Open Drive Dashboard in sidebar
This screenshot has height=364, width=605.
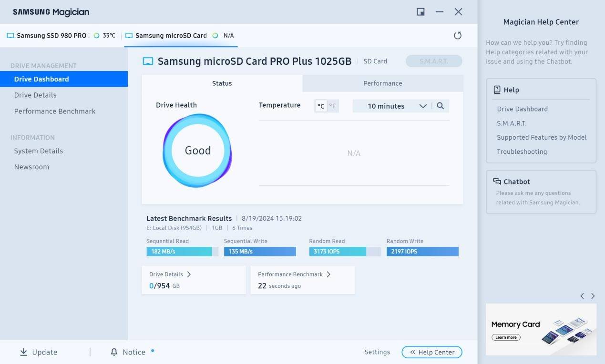pyautogui.click(x=64, y=79)
